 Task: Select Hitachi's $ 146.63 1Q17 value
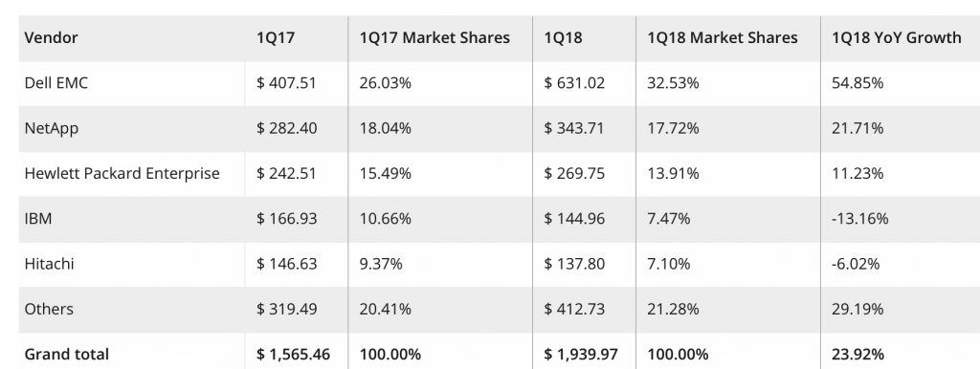tap(286, 264)
